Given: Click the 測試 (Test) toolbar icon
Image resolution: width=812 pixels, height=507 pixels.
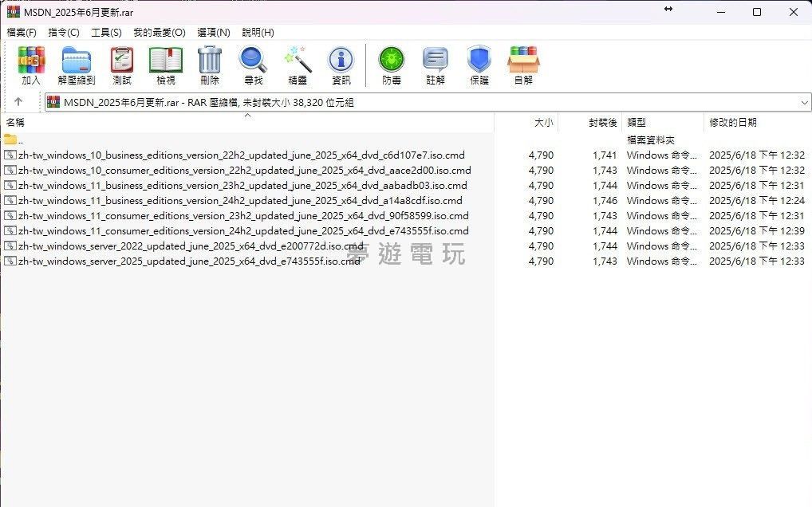Looking at the screenshot, I should coord(122,65).
